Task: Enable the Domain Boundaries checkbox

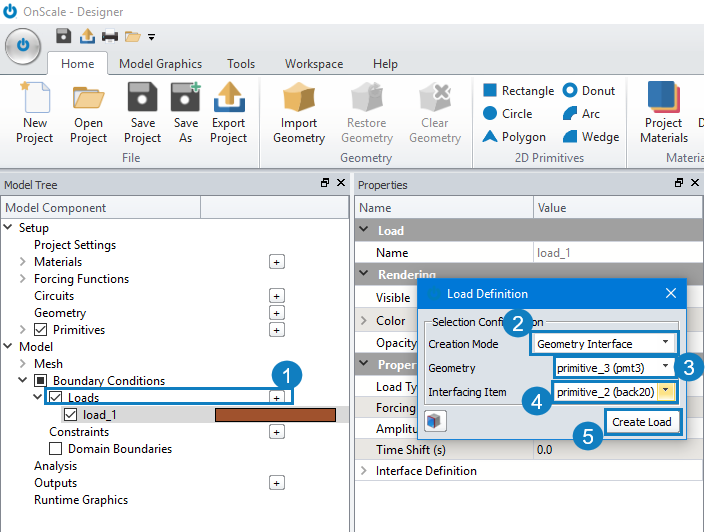Action: (55, 449)
